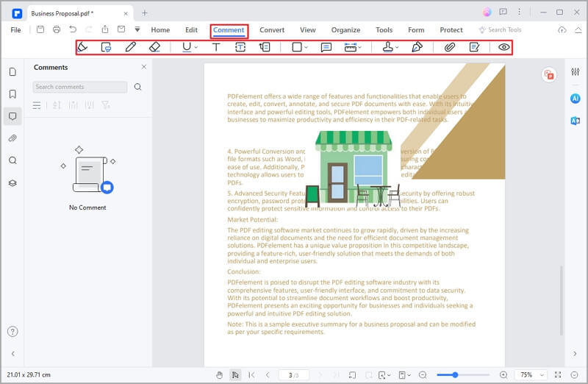Select the Signature pen tool
The width and height of the screenshot is (588, 384).
click(x=417, y=47)
